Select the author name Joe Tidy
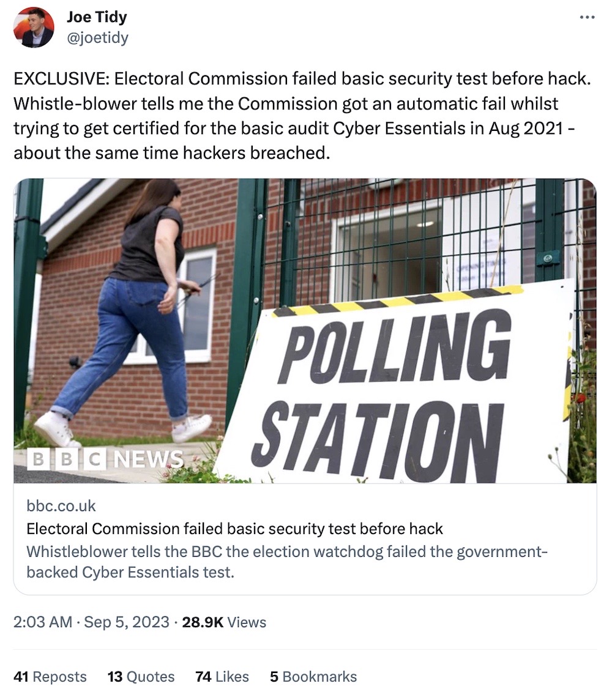 96,17
